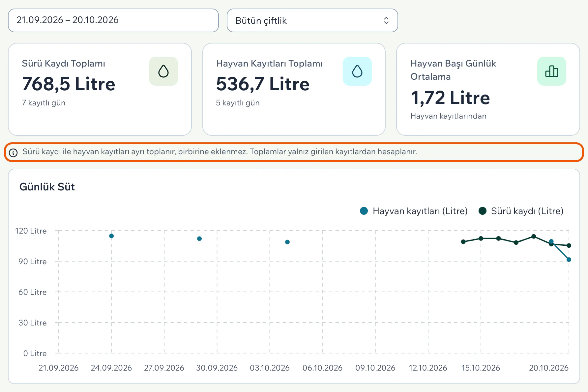Click the "27.09.2026" x-axis date label
This screenshot has height=392, width=588.
click(164, 368)
